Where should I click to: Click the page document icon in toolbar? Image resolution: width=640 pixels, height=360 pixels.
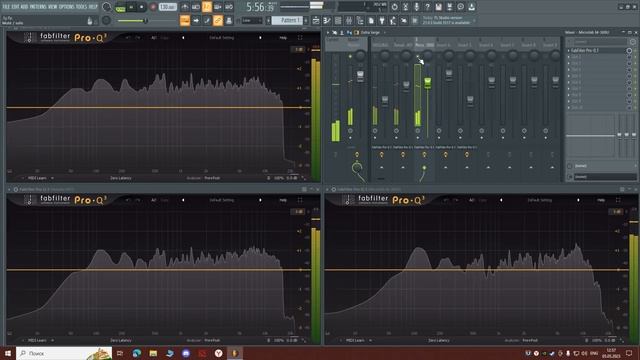[x=371, y=20]
